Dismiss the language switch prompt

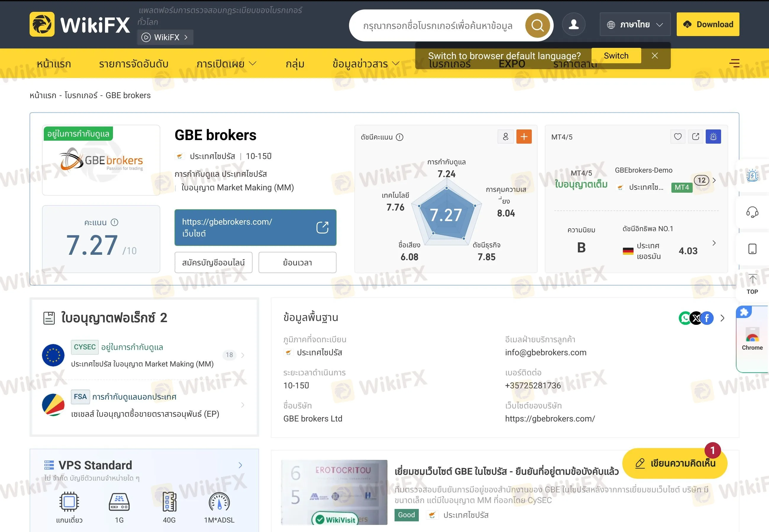point(655,56)
